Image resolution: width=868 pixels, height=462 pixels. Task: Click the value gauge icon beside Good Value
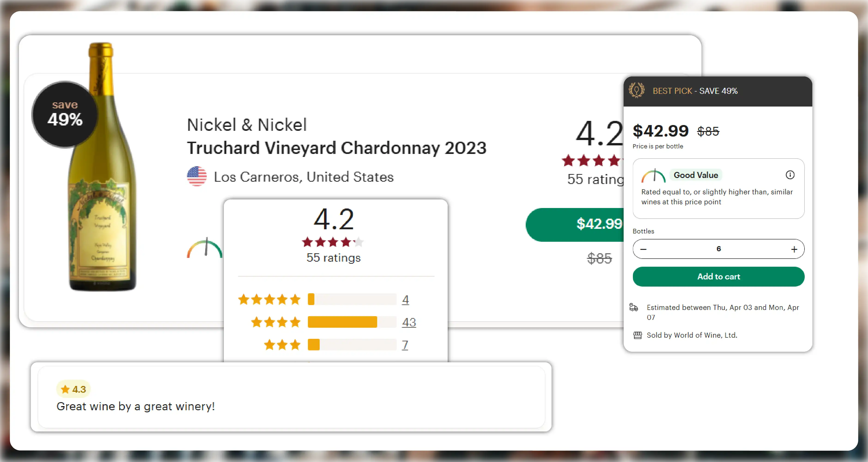[x=653, y=176]
